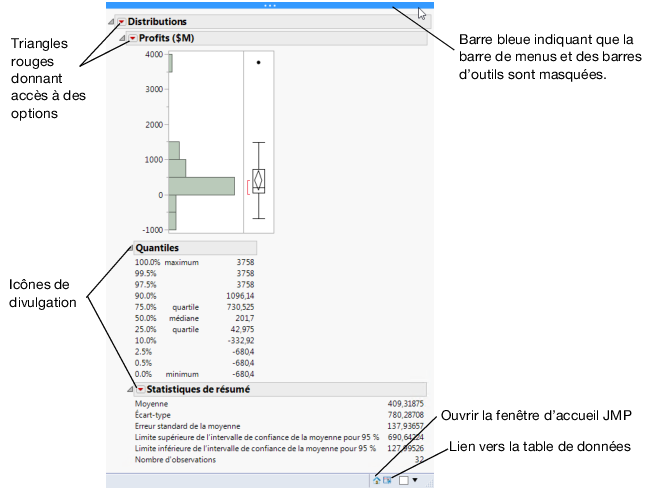This screenshot has width=660, height=493.
Task: Select the histogram bar between 1000 and 1500
Action: pyautogui.click(x=174, y=151)
